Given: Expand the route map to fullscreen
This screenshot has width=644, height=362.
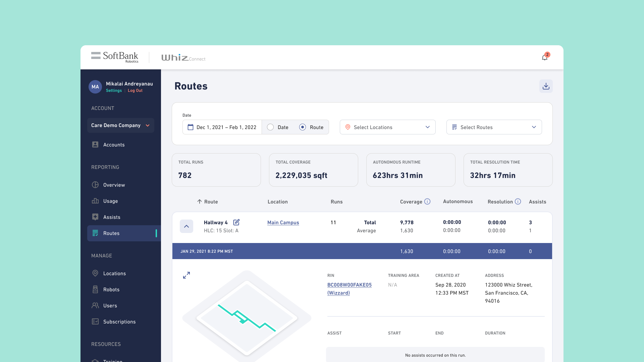Looking at the screenshot, I should tap(186, 275).
